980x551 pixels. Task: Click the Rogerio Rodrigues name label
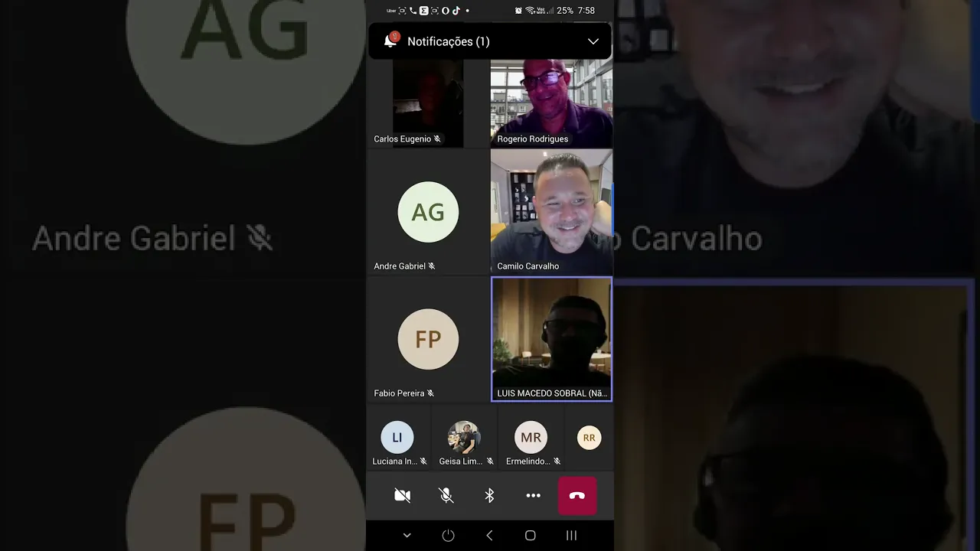tap(533, 139)
